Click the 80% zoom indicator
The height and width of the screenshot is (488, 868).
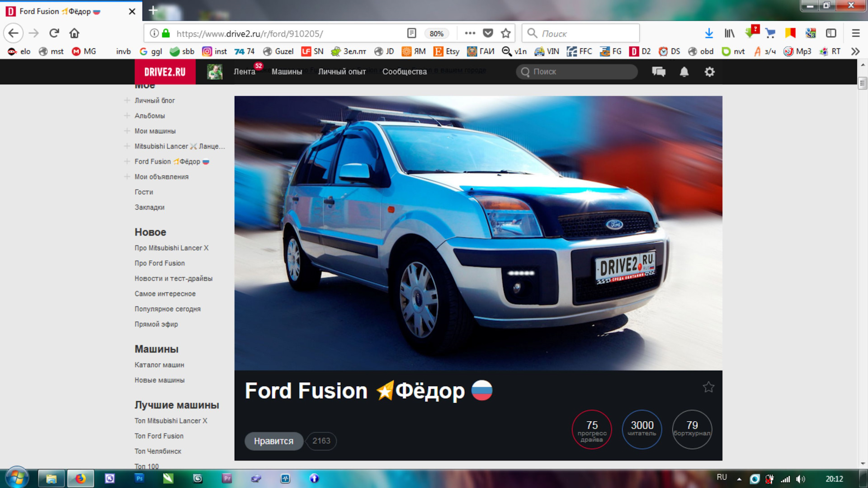pos(436,33)
